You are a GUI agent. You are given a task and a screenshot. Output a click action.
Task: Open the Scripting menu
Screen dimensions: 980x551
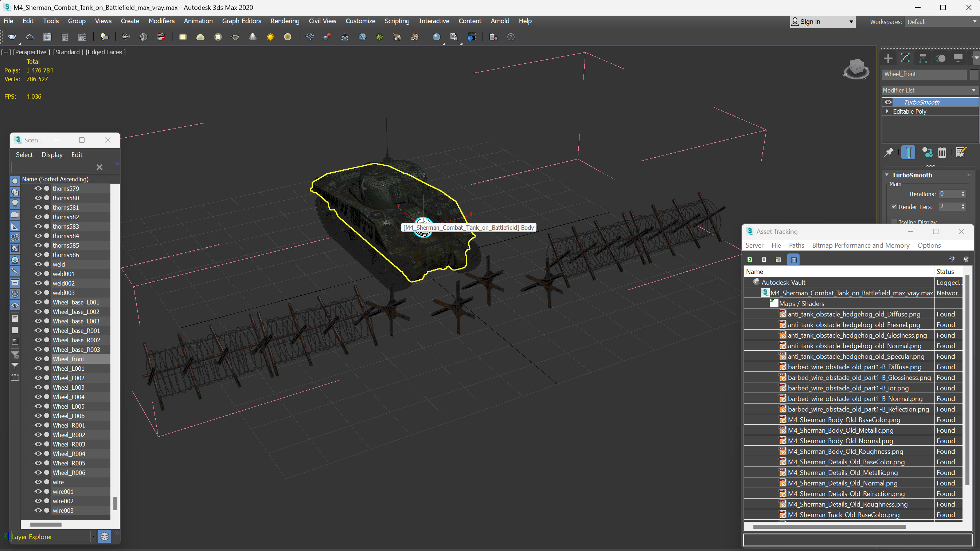point(397,21)
